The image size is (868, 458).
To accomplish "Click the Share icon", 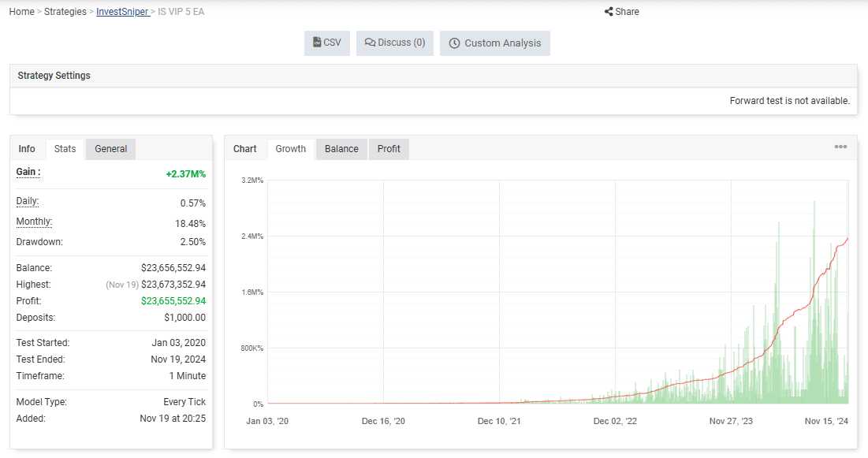I will click(x=609, y=12).
